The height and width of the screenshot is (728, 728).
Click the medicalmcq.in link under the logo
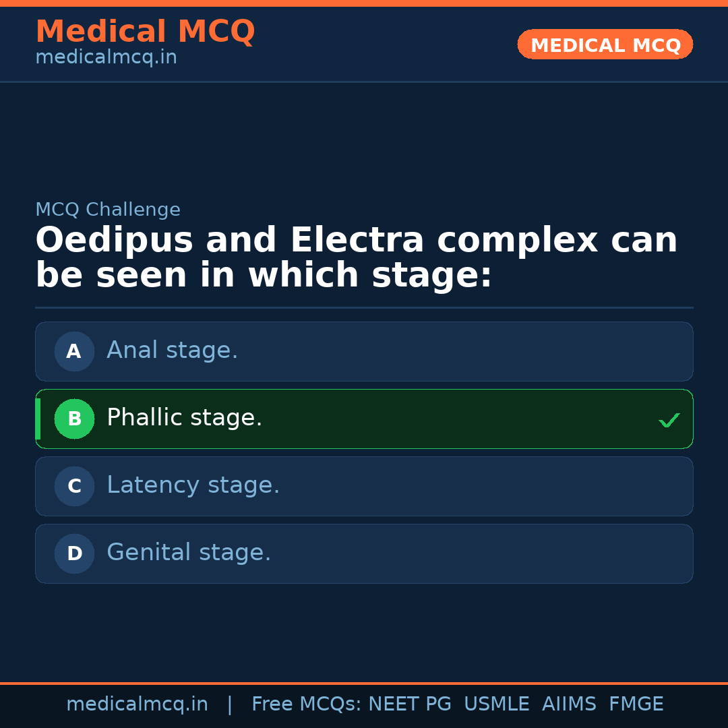tap(106, 57)
